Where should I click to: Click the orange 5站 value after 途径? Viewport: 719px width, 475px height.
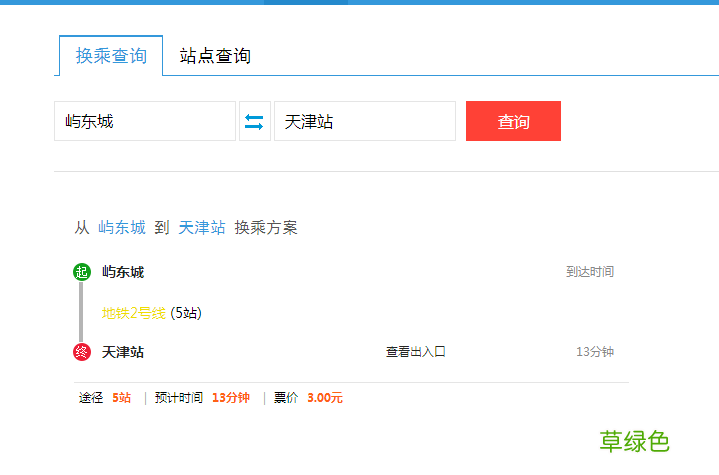[x=121, y=398]
